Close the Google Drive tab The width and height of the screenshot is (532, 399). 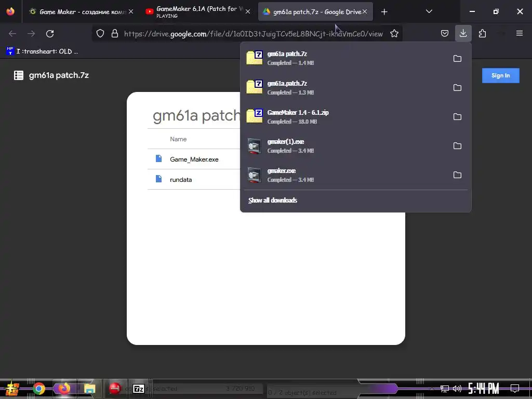tap(365, 11)
